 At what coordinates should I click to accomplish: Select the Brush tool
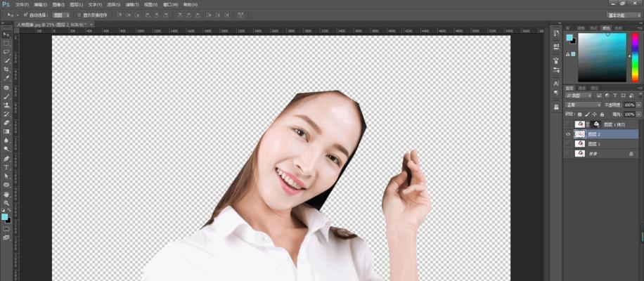pos(6,97)
